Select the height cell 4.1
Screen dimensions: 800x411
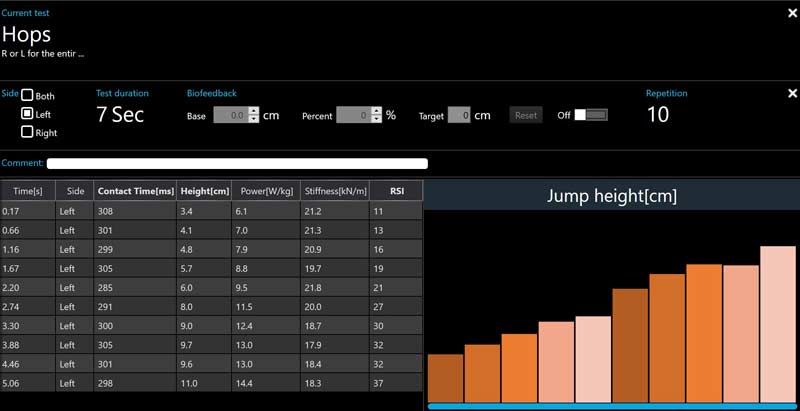click(x=204, y=230)
